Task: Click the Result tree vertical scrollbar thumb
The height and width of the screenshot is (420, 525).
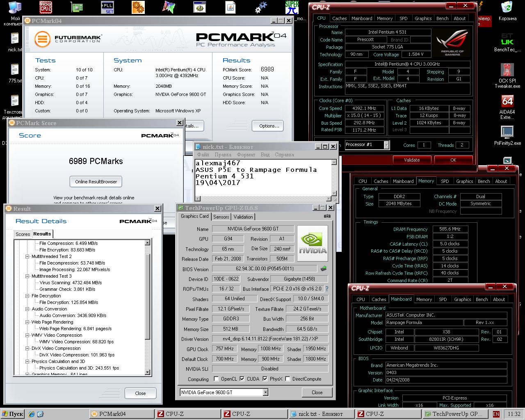Action: (x=148, y=297)
